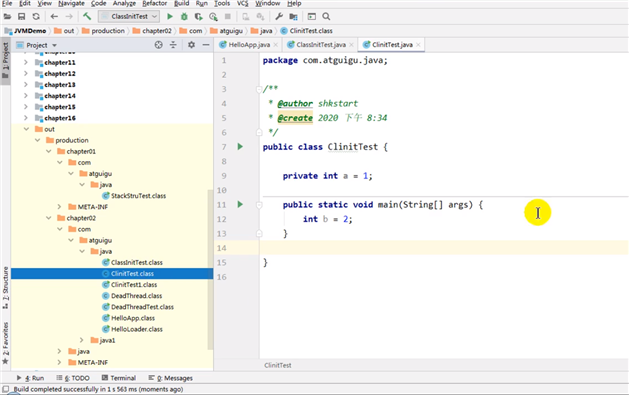The height and width of the screenshot is (395, 629).
Task: Select ClinitTest1.class in the tree
Action: click(134, 285)
